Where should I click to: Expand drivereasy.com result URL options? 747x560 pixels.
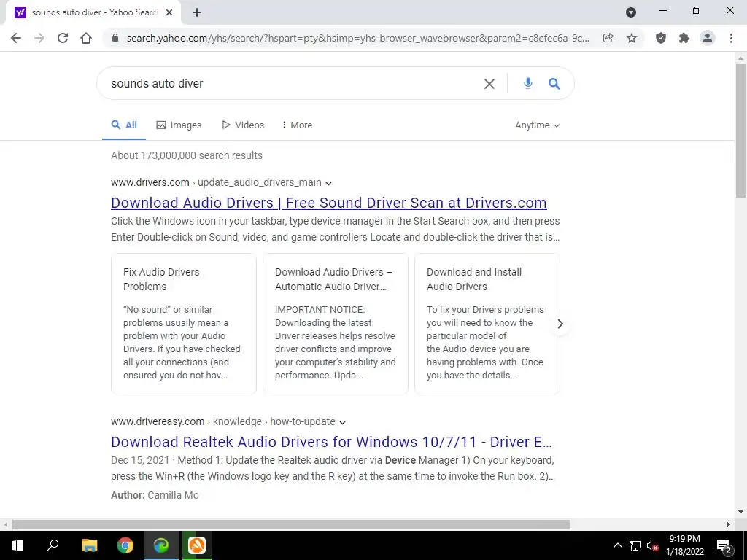342,422
